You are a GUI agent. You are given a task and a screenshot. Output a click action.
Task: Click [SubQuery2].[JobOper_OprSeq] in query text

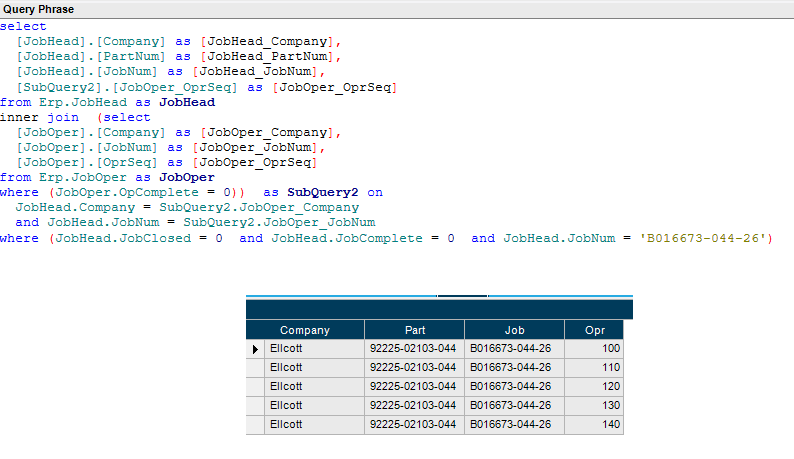point(127,87)
